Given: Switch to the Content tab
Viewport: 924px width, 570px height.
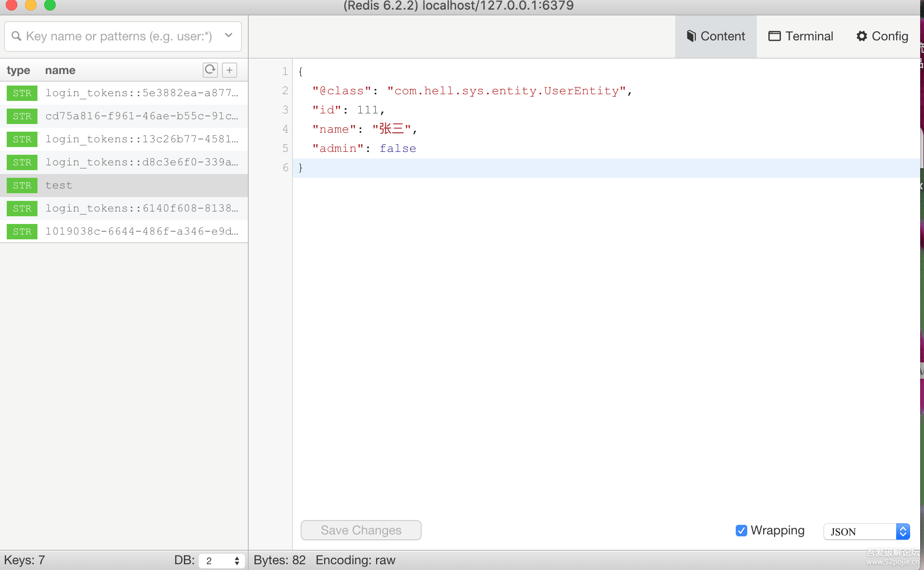Looking at the screenshot, I should click(x=716, y=37).
